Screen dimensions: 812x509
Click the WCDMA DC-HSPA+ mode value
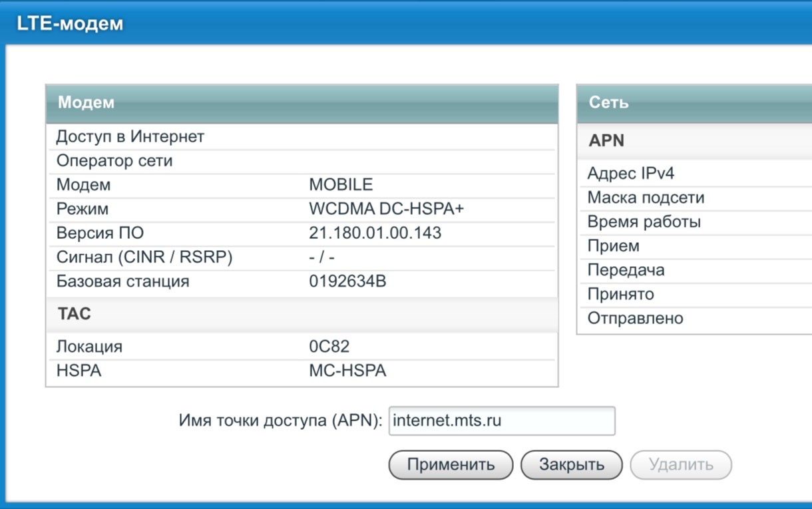(386, 209)
